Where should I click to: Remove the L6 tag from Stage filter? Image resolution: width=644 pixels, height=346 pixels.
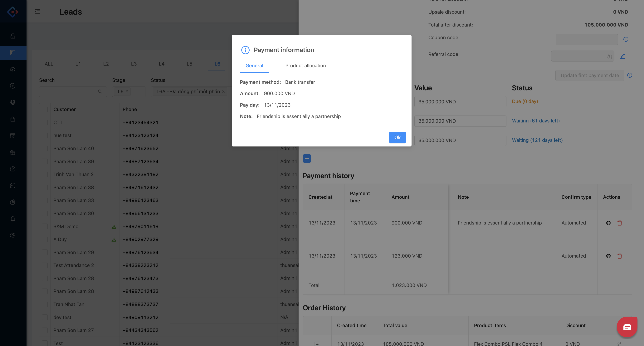coord(127,91)
